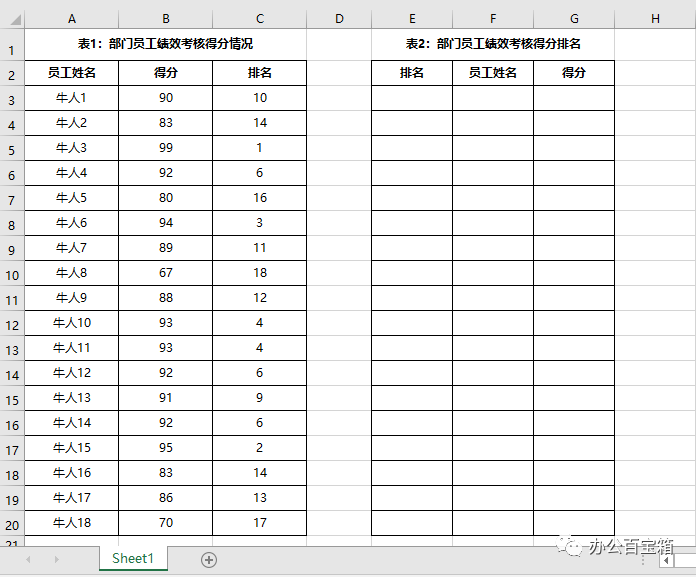The image size is (696, 577).
Task: Select column H header
Action: click(655, 19)
